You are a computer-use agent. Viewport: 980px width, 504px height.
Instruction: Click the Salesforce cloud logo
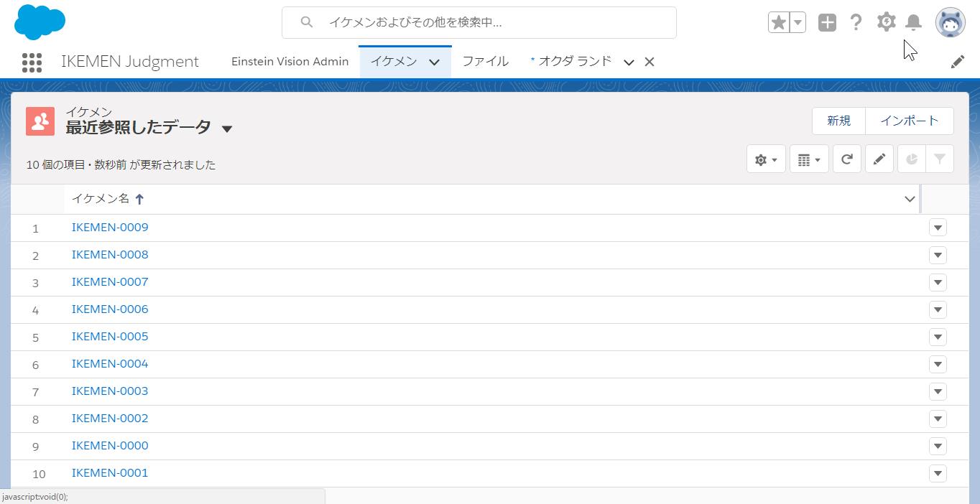pyautogui.click(x=40, y=22)
